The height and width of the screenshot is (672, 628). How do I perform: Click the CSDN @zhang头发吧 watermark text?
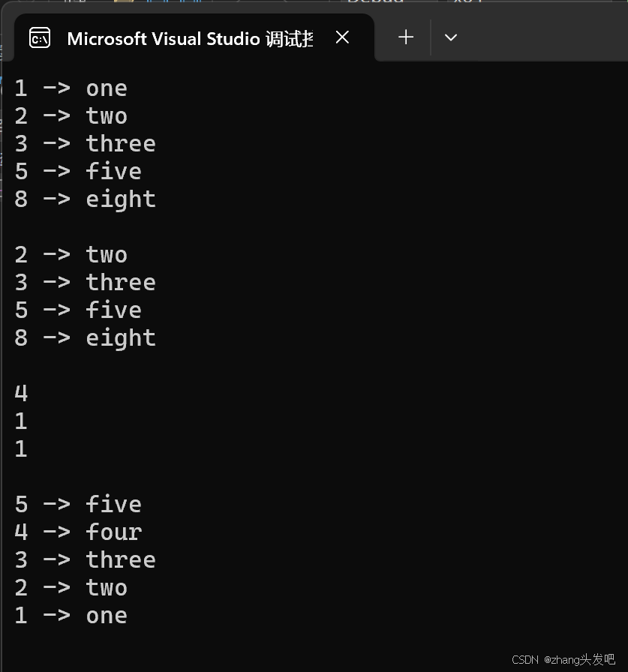[563, 660]
